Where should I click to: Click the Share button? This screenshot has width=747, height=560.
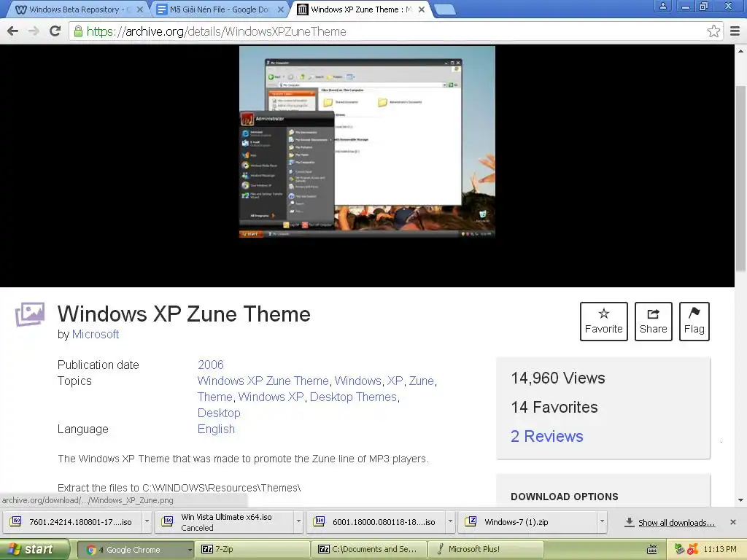653,322
